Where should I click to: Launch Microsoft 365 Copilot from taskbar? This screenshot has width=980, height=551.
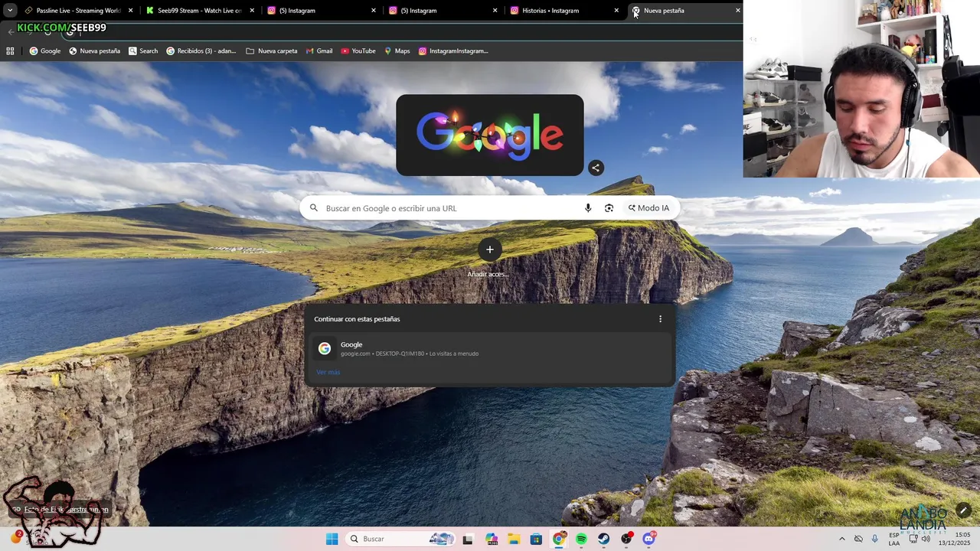click(x=491, y=539)
